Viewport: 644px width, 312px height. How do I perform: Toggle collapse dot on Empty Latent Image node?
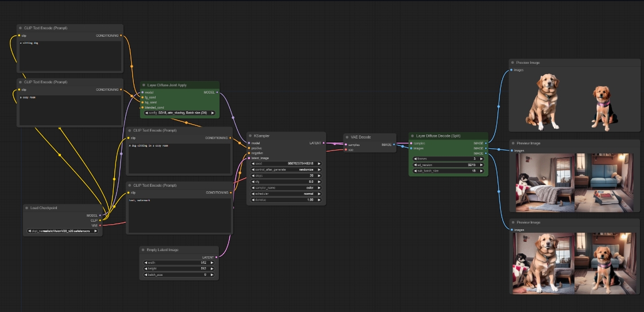[144, 250]
